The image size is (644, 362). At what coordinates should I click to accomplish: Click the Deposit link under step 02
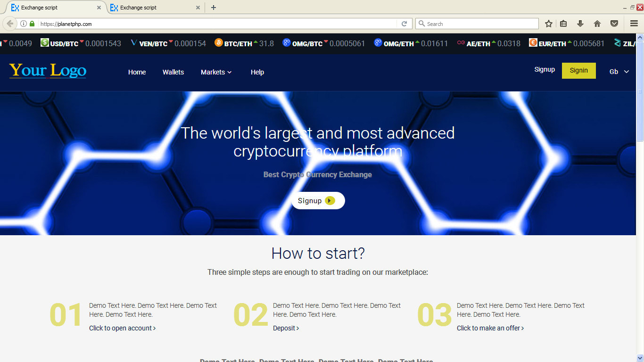tap(286, 328)
